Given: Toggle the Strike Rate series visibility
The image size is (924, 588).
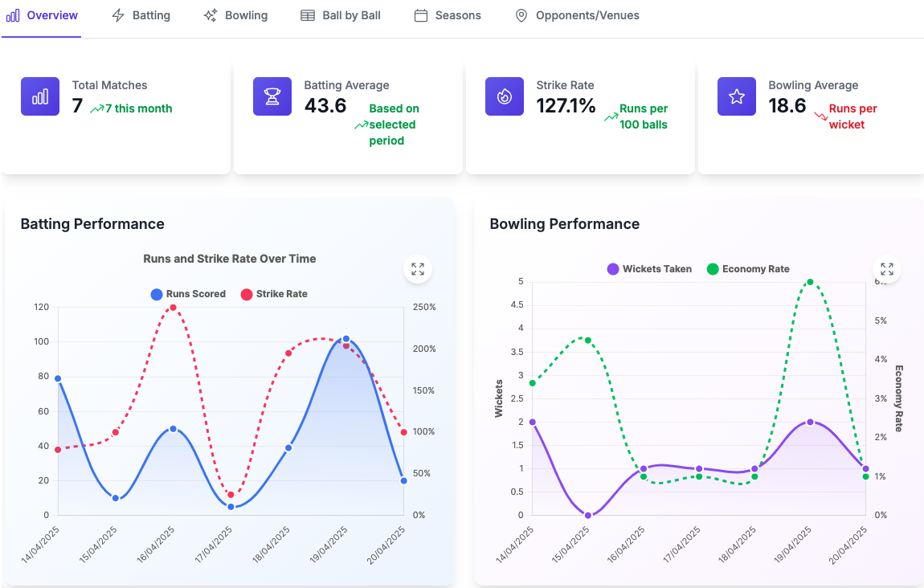Looking at the screenshot, I should pos(274,294).
